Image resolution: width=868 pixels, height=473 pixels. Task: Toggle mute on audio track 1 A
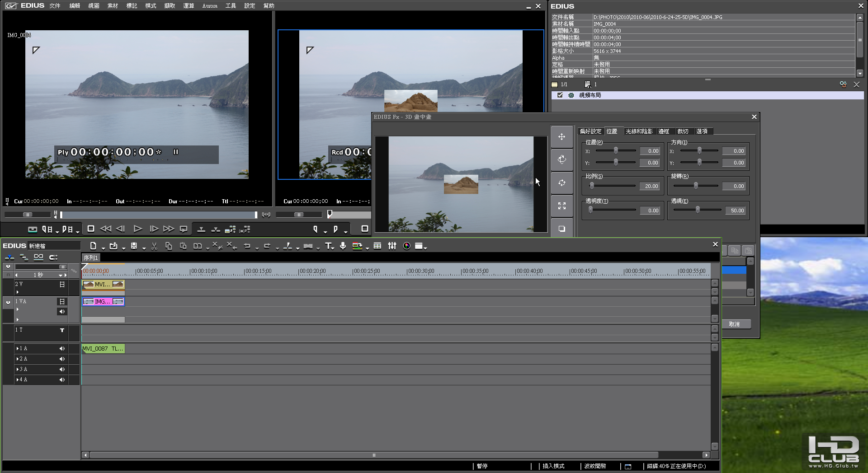(x=62, y=349)
